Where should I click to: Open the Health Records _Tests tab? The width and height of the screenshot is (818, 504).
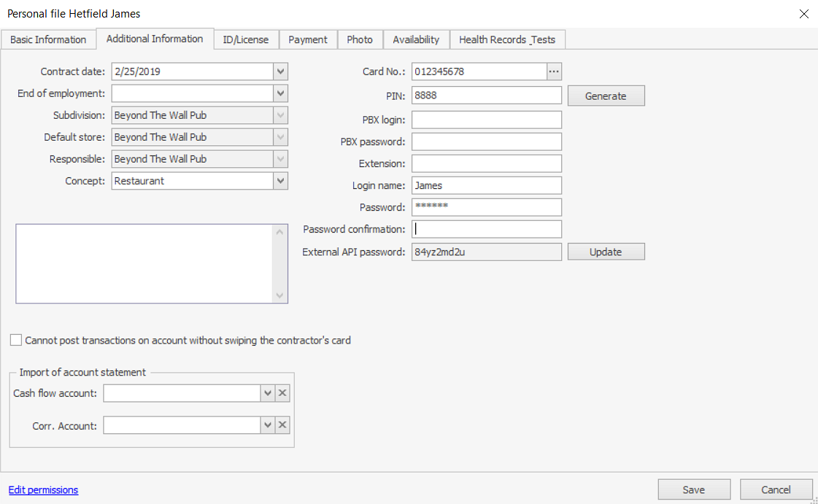[x=507, y=39]
